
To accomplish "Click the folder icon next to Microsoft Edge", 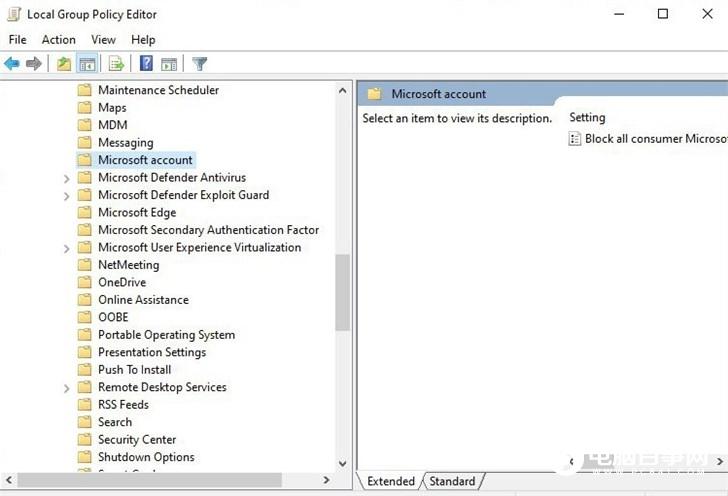I will [x=84, y=212].
